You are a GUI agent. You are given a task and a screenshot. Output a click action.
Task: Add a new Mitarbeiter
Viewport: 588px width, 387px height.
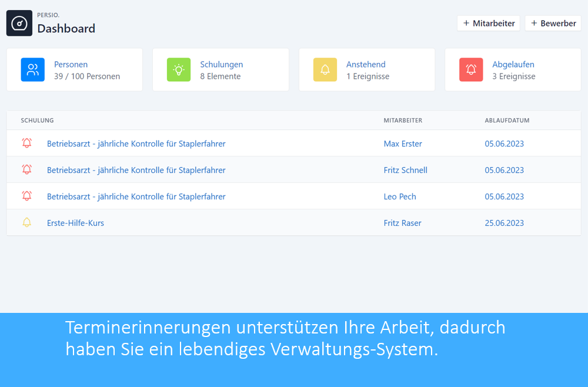[488, 24]
